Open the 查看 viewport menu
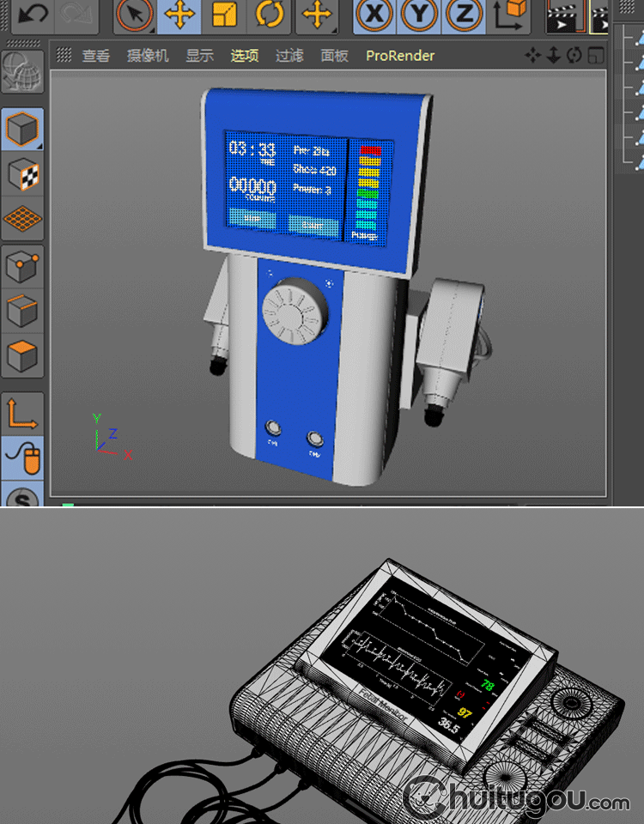644x824 pixels. click(x=96, y=56)
